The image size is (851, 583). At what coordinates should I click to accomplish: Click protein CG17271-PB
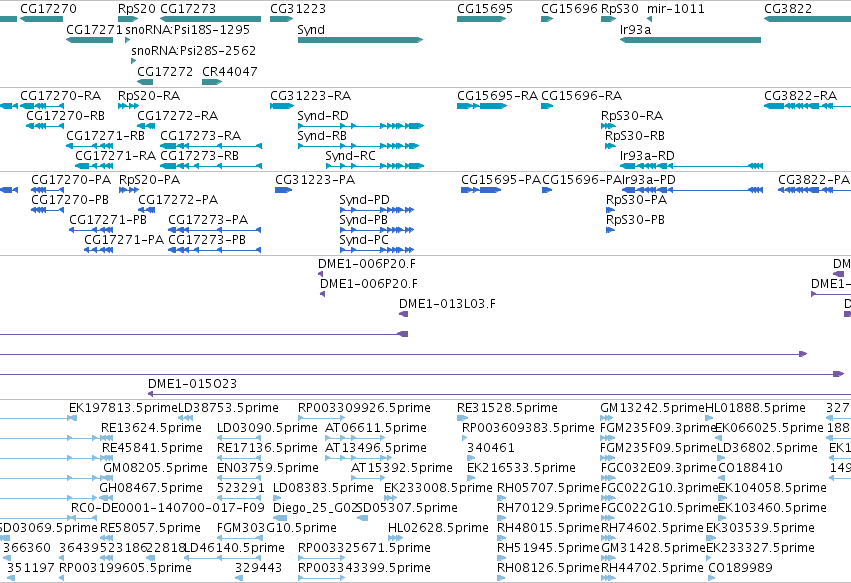(108, 220)
